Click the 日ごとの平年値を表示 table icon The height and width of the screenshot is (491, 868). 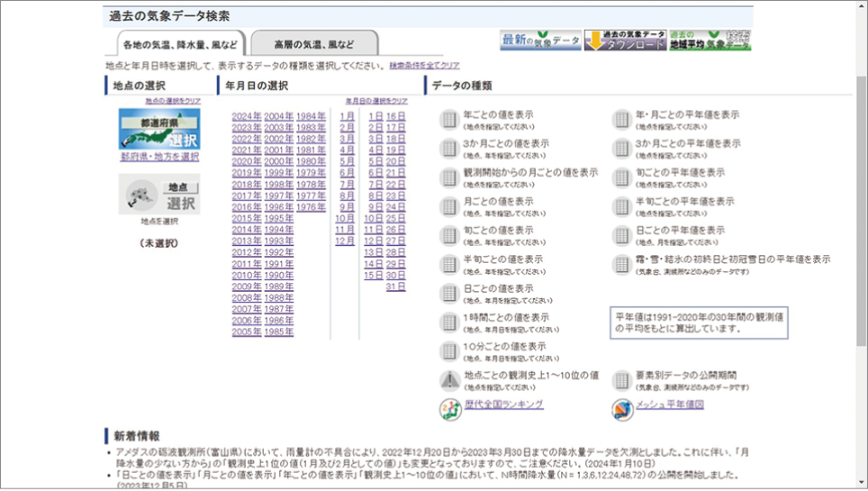click(x=622, y=235)
